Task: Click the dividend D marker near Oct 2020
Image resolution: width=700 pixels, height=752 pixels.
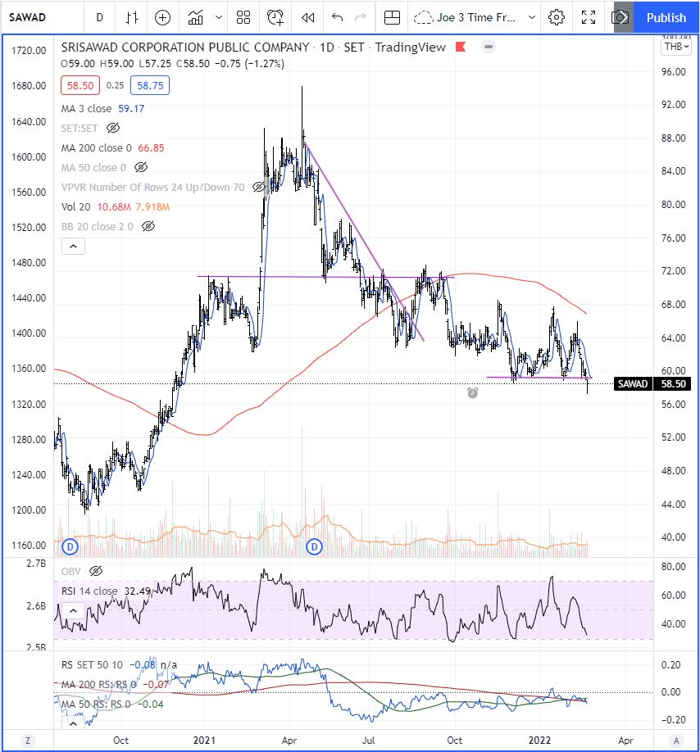Action: pyautogui.click(x=70, y=546)
